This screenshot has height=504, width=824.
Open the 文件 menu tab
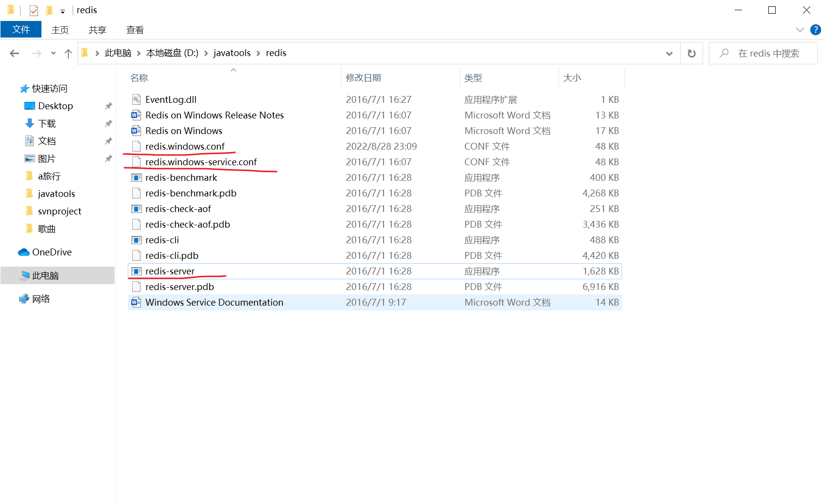[21, 30]
